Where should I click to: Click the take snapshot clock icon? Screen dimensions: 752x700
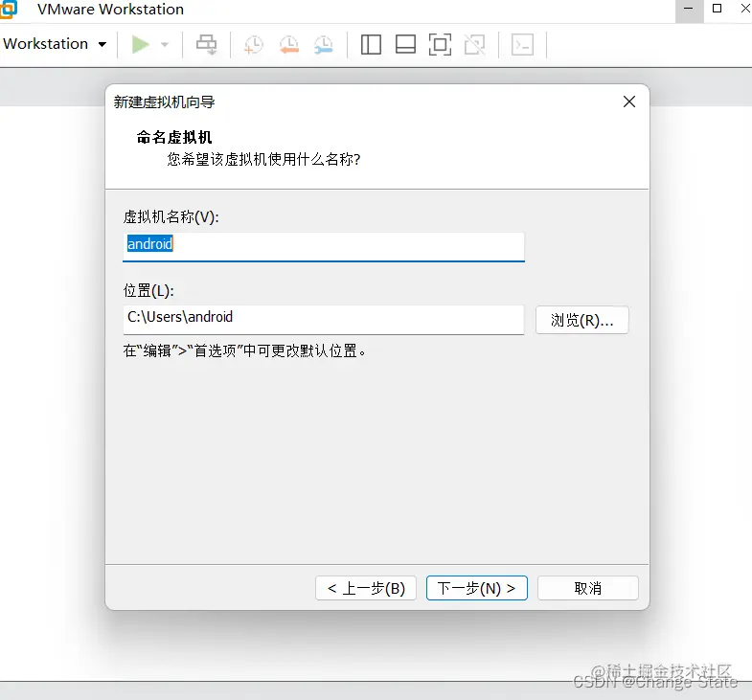pos(253,45)
